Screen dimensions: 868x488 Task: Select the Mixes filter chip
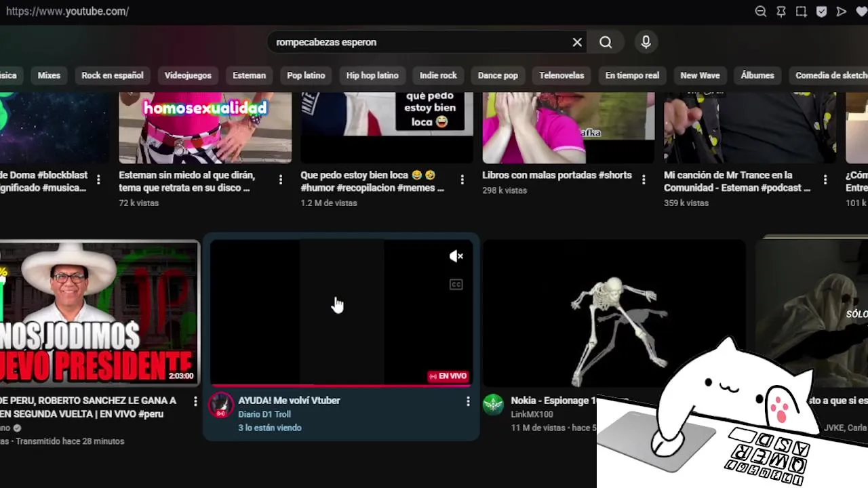point(49,75)
